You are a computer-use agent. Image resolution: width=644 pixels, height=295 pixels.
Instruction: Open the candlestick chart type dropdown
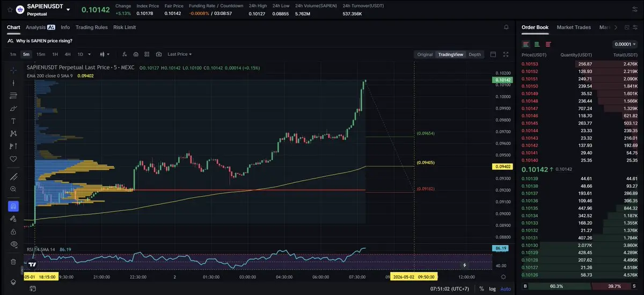click(x=105, y=54)
